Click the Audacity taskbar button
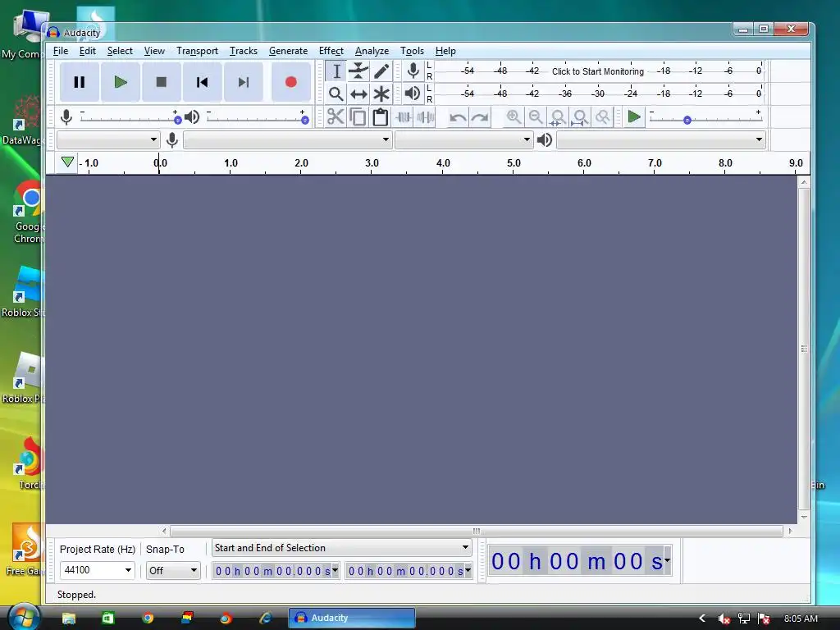This screenshot has width=840, height=630. [352, 618]
